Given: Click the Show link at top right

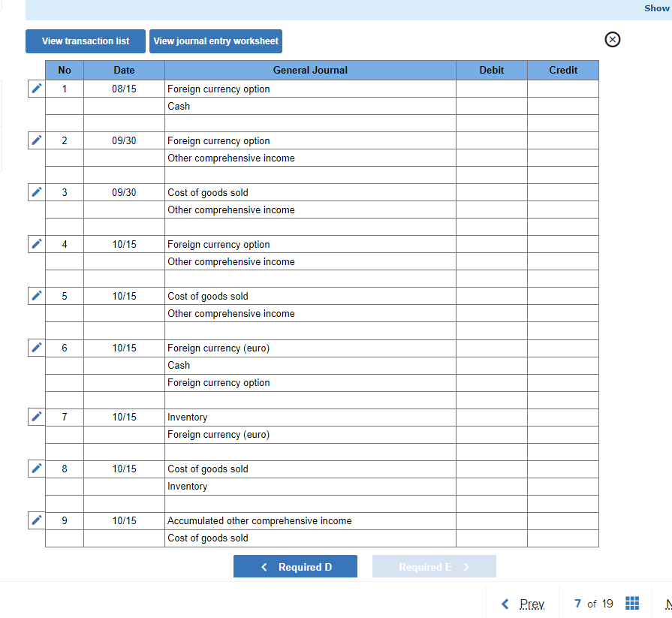Looking at the screenshot, I should click(656, 8).
